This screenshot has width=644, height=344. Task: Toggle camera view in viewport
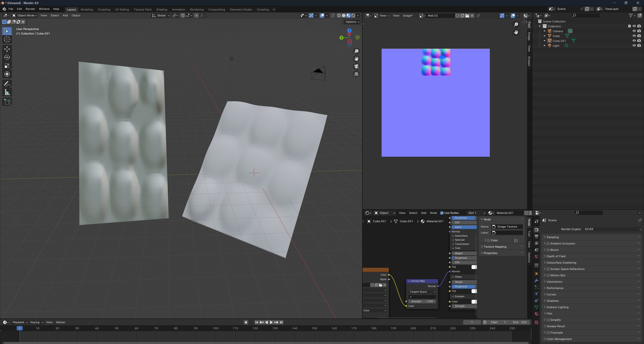click(x=356, y=66)
